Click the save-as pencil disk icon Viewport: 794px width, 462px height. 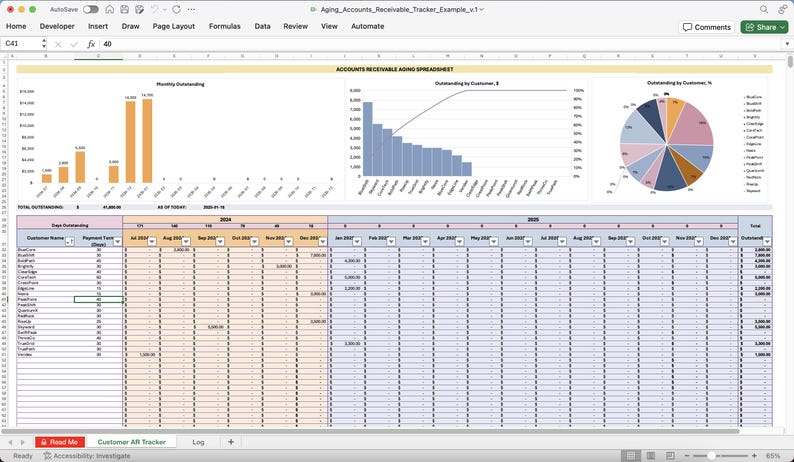pyautogui.click(x=139, y=10)
